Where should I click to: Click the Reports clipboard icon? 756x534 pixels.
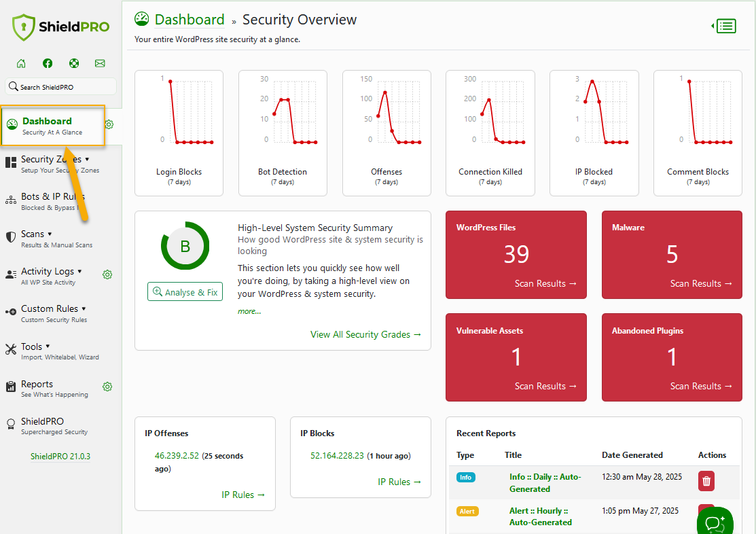pyautogui.click(x=11, y=387)
